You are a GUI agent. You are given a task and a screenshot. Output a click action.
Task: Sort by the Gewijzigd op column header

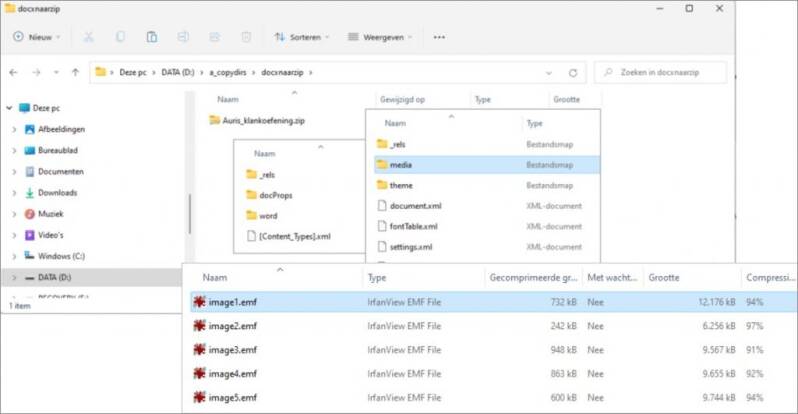coord(402,100)
